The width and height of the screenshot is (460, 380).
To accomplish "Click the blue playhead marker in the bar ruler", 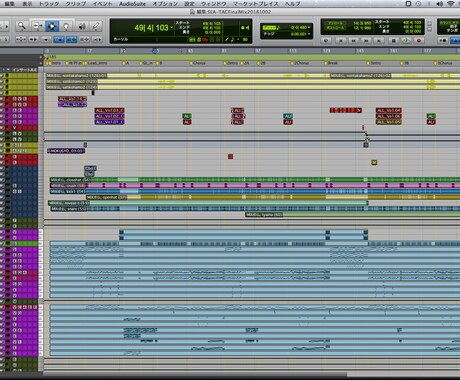I will pyautogui.click(x=155, y=51).
